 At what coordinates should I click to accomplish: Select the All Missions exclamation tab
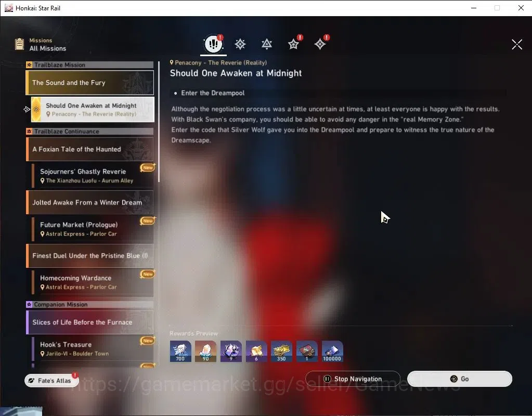pos(213,44)
